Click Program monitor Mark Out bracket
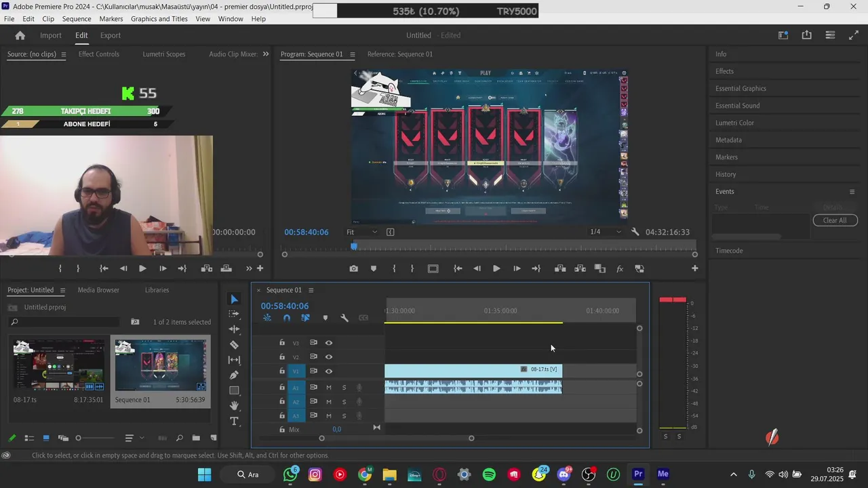The height and width of the screenshot is (488, 868). [x=412, y=268]
